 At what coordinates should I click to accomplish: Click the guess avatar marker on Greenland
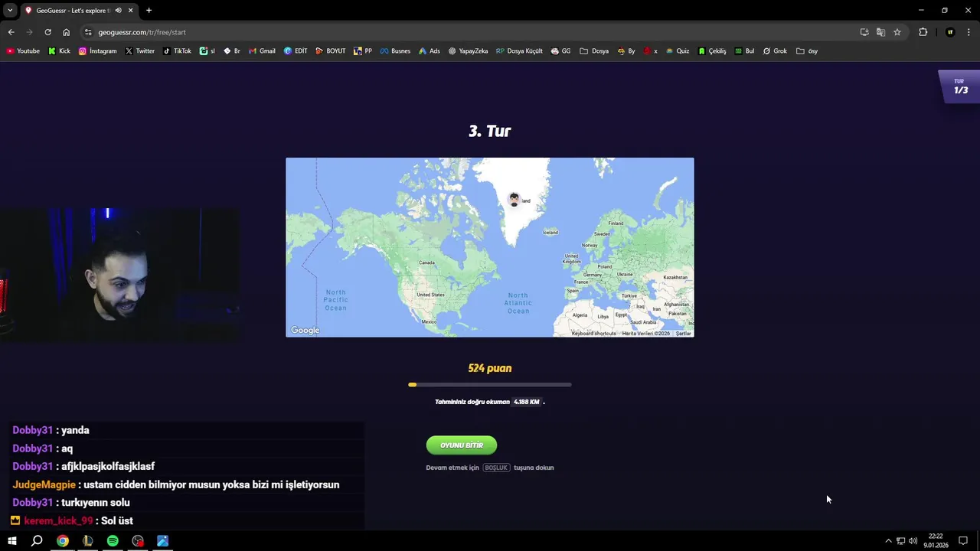pyautogui.click(x=514, y=200)
